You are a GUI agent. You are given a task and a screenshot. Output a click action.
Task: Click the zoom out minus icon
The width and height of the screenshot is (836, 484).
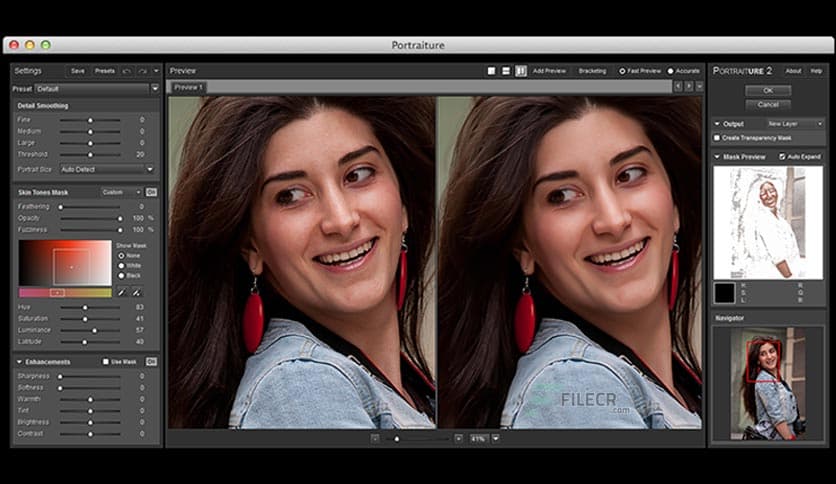tap(375, 438)
